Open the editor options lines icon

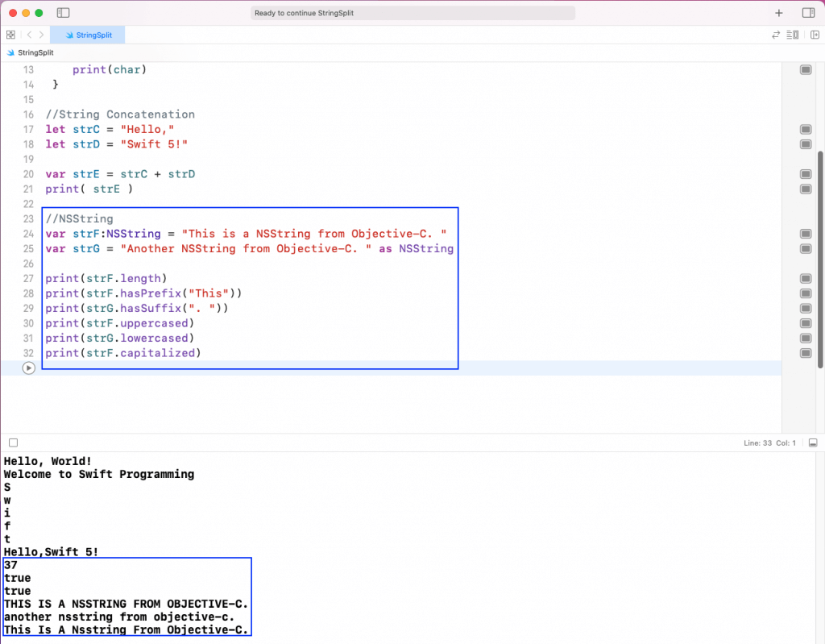(794, 35)
